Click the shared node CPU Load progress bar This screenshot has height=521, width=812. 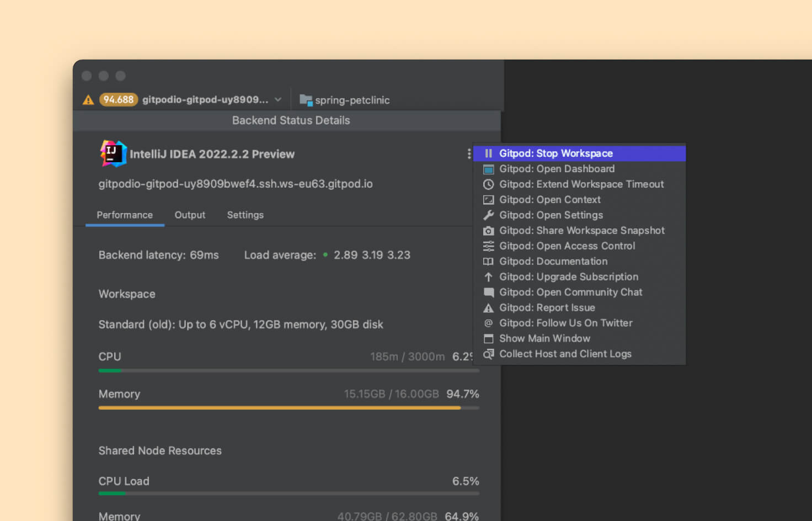click(289, 493)
